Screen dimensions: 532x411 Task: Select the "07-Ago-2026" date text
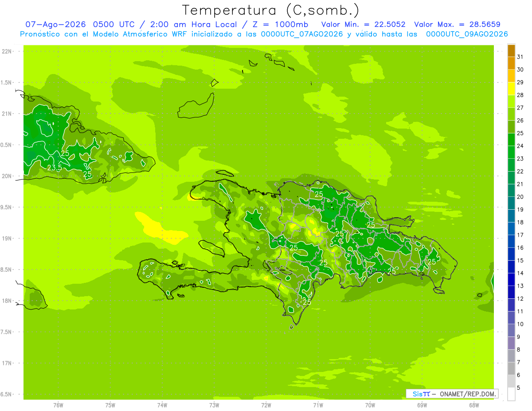(x=55, y=25)
